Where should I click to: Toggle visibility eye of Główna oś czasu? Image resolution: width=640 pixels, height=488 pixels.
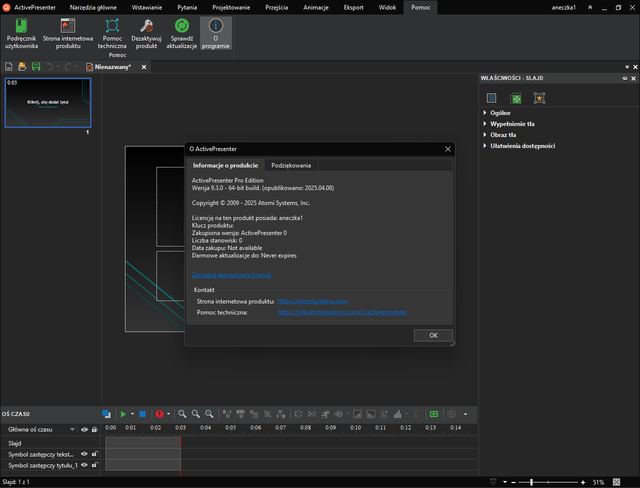coord(84,429)
